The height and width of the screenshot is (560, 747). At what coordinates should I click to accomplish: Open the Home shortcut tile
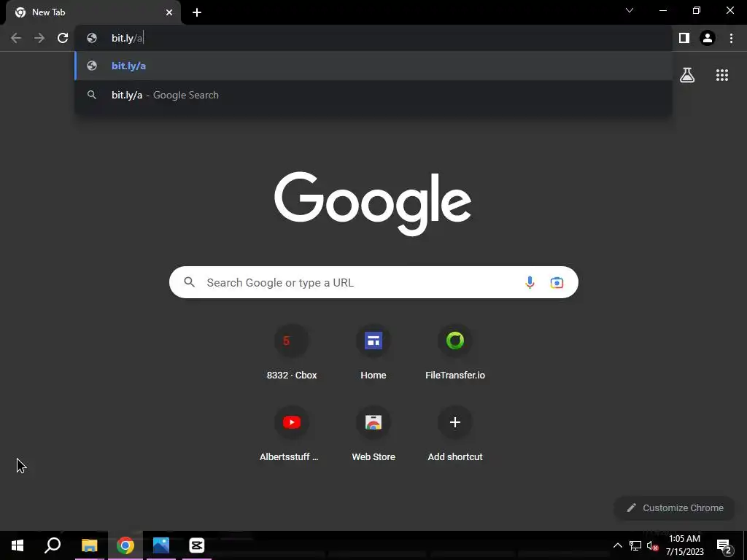coord(373,353)
